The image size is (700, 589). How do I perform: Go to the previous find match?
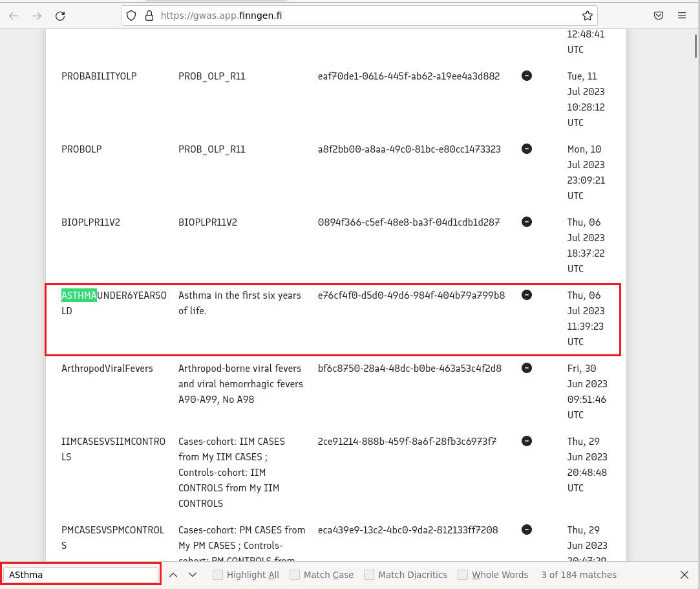point(173,575)
